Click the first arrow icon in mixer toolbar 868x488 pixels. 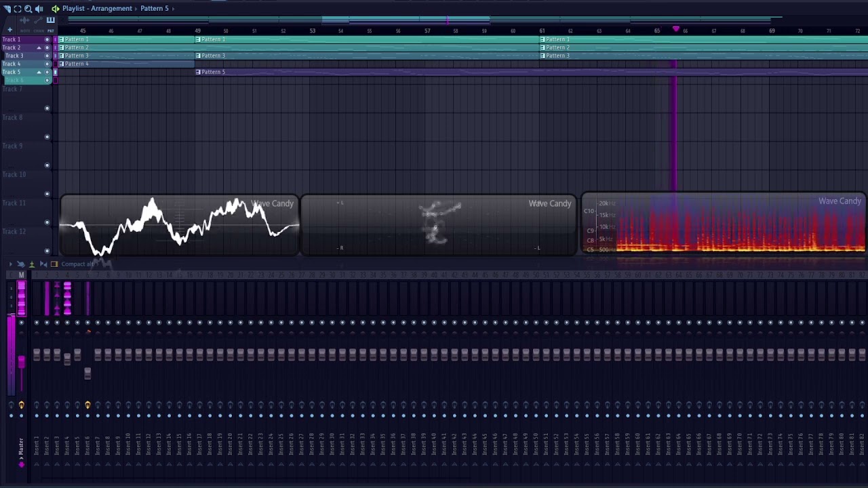tap(9, 264)
